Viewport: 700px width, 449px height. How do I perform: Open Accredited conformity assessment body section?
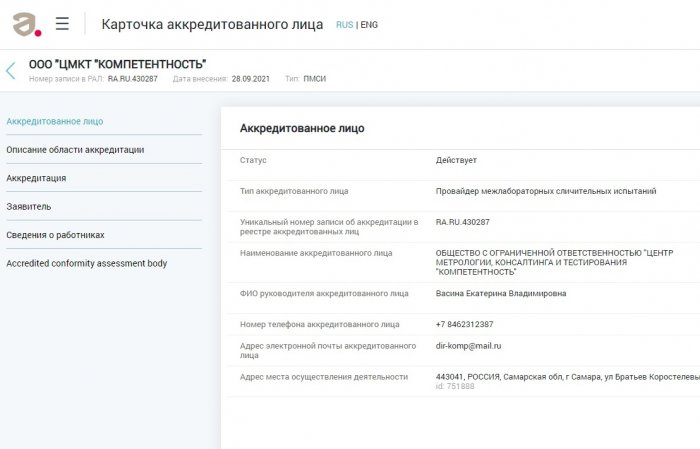tap(87, 263)
